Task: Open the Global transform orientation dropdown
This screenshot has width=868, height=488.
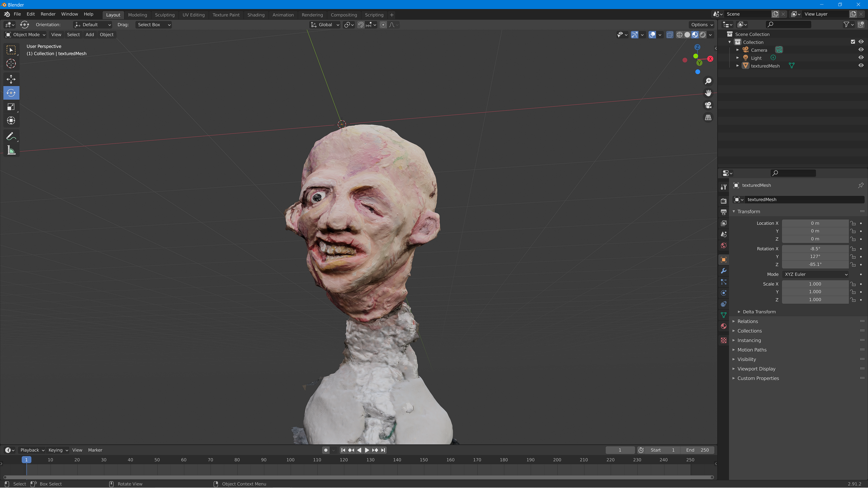Action: [325, 25]
